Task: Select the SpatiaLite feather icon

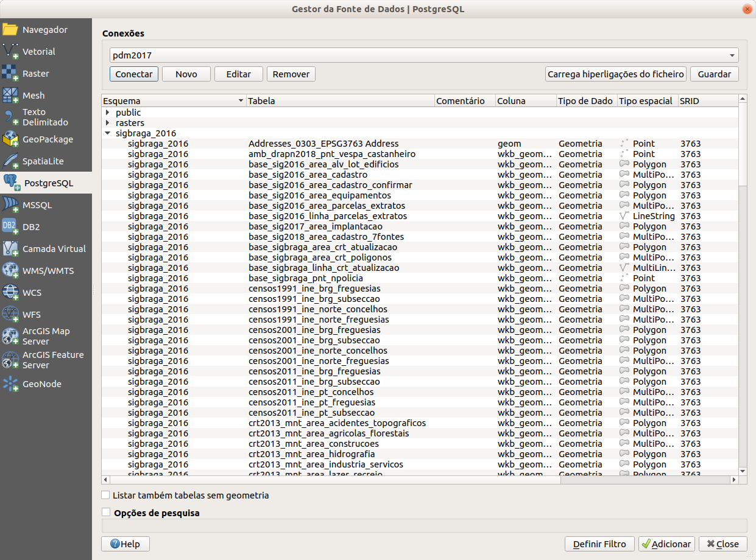Action: pyautogui.click(x=10, y=161)
